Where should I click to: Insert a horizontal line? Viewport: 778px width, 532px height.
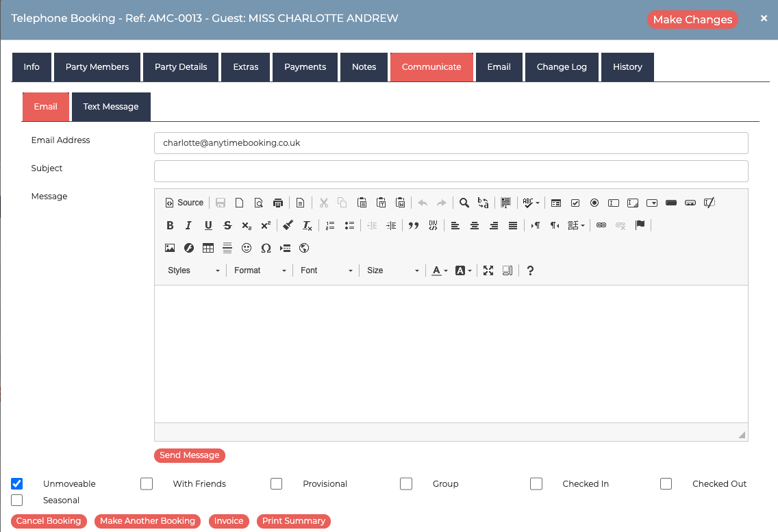coord(227,248)
